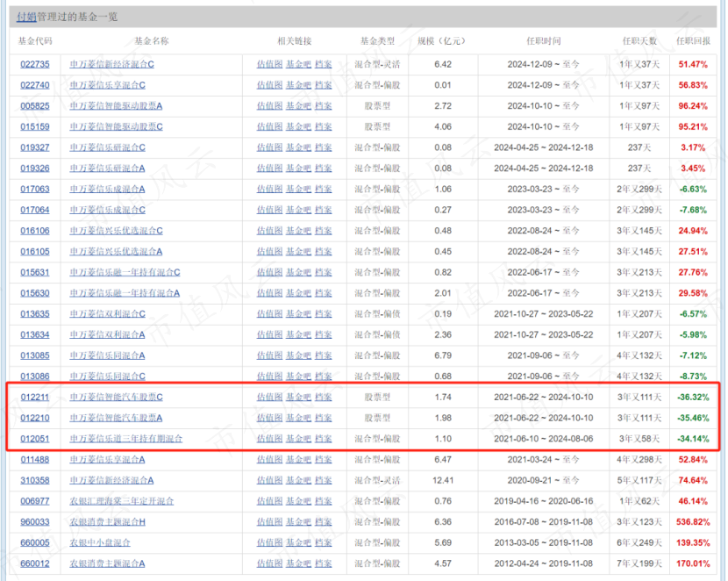The image size is (728, 581).
Task: Click fund name 农银汇理海棠三年定开混合
Action: (122, 501)
